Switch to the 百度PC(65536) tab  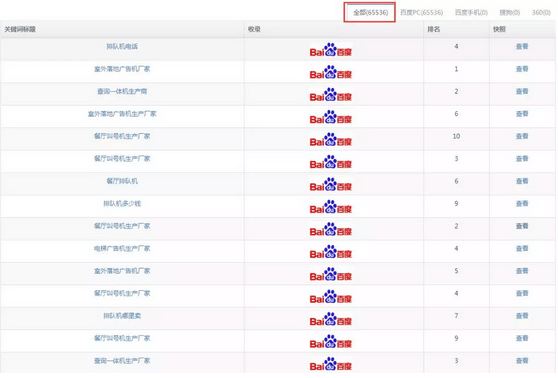click(x=421, y=12)
